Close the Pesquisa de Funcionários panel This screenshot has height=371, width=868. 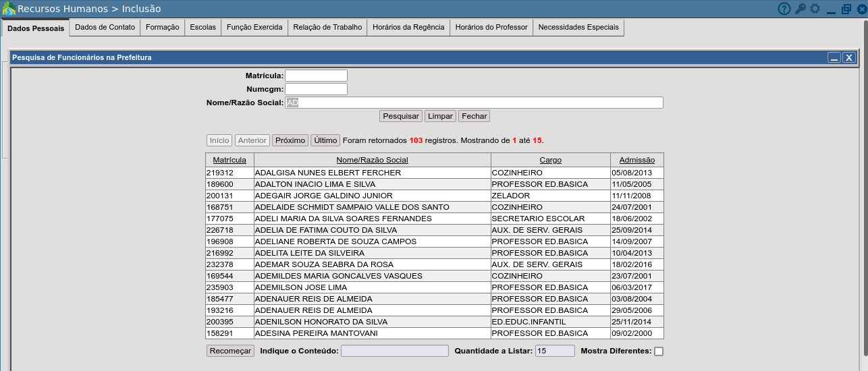[848, 57]
